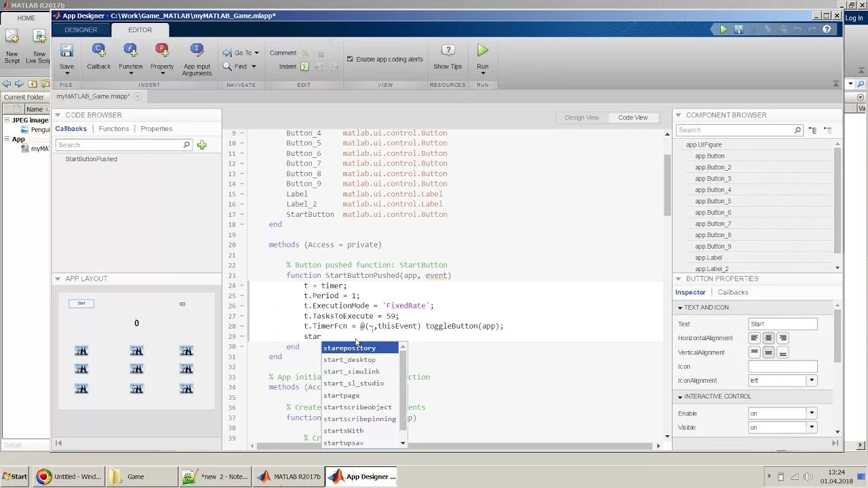Select the EDITOR ribbon tab

click(x=140, y=30)
